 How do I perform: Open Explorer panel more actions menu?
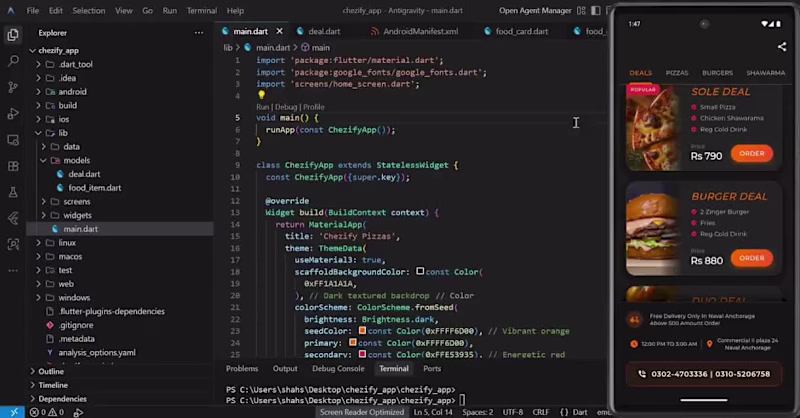[198, 33]
